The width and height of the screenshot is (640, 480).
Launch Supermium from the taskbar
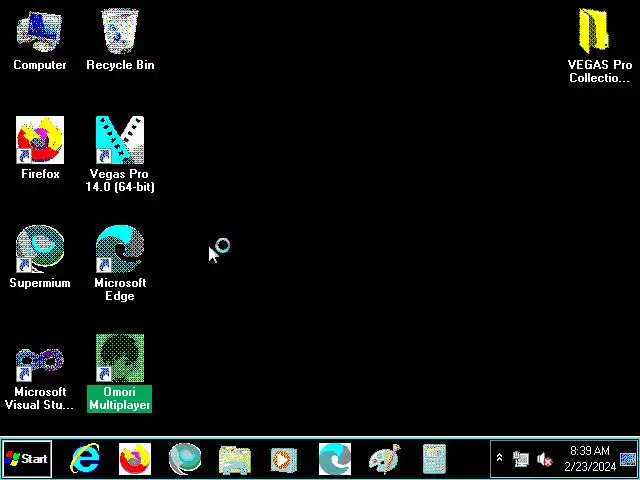pos(185,459)
